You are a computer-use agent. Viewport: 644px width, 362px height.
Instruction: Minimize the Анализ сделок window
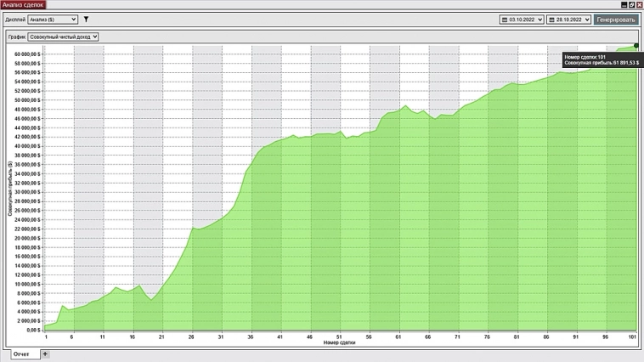pos(623,4)
